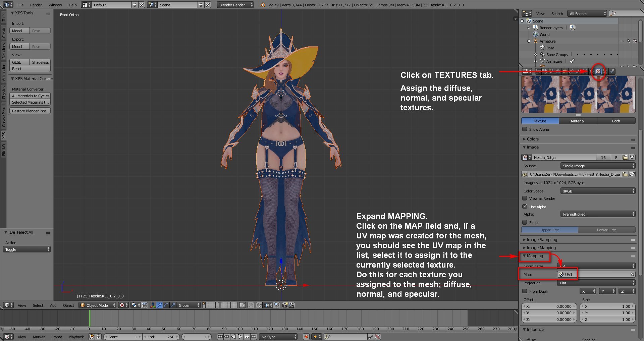The width and height of the screenshot is (644, 341).
Task: Select the Lower First field option
Action: [x=606, y=230]
